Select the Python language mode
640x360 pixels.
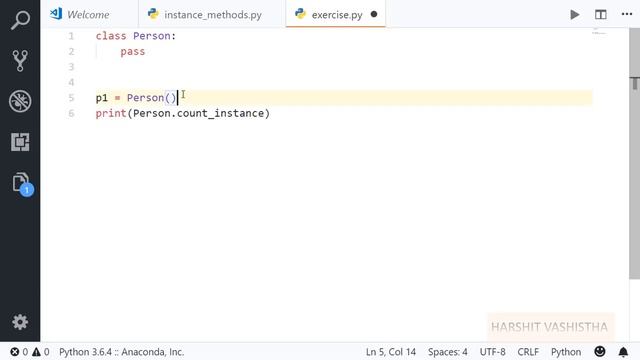coord(566,352)
